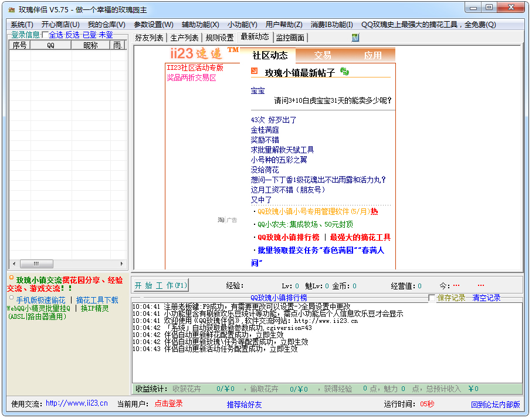Click the 序号 column header

tap(20, 45)
